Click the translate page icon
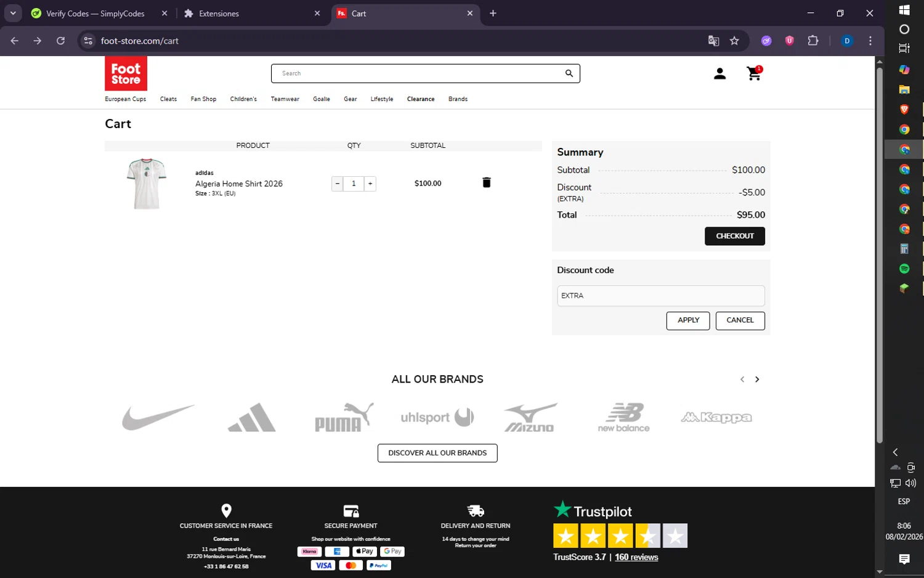The image size is (924, 578). pyautogui.click(x=713, y=41)
